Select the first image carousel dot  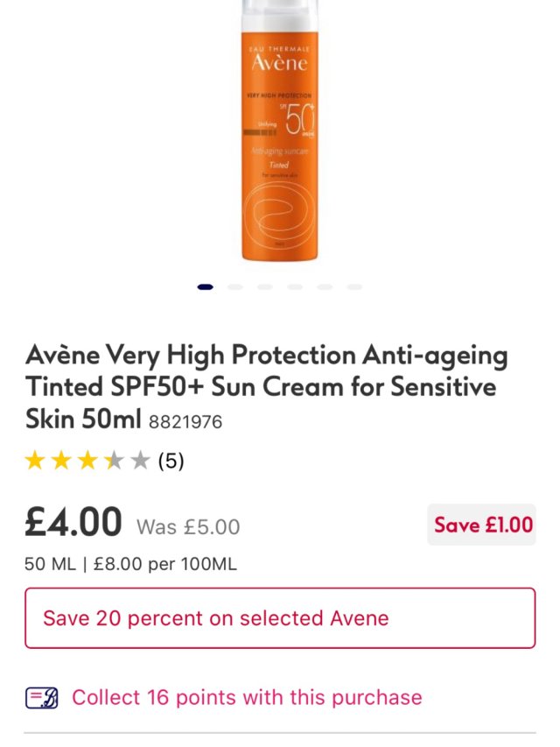click(206, 286)
